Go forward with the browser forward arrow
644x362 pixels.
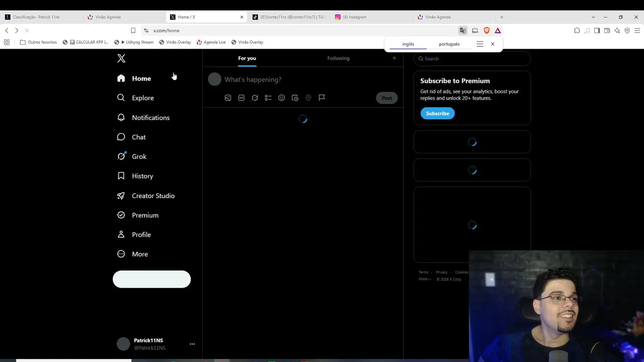pyautogui.click(x=17, y=31)
